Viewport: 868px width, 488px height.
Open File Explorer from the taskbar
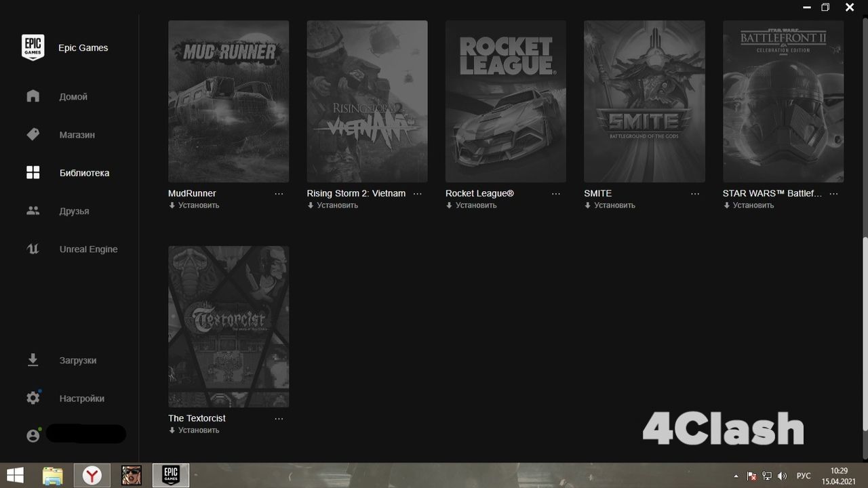tap(52, 475)
